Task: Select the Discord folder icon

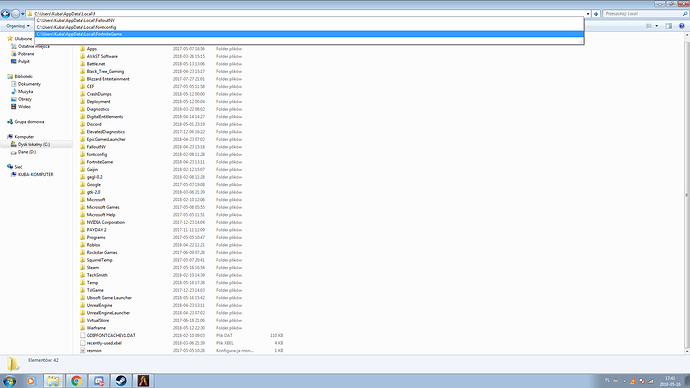Action: click(83, 124)
